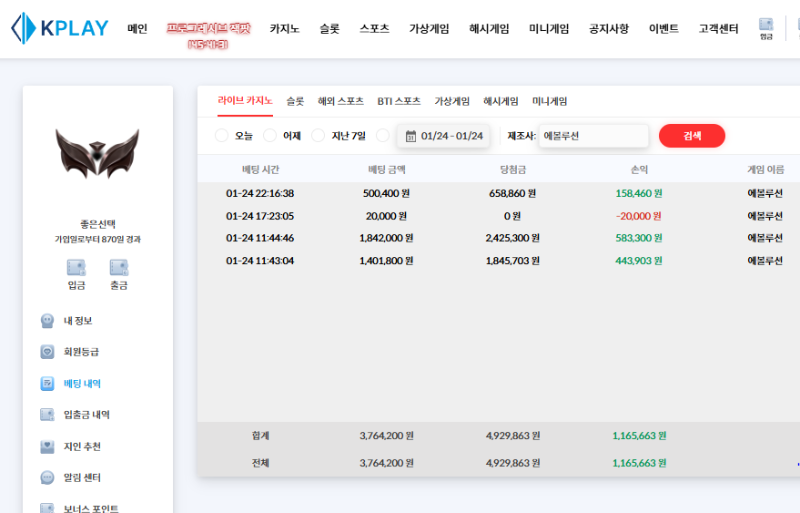The height and width of the screenshot is (513, 800).
Task: Open 회원등급 in the sidebar
Action: pos(81,352)
